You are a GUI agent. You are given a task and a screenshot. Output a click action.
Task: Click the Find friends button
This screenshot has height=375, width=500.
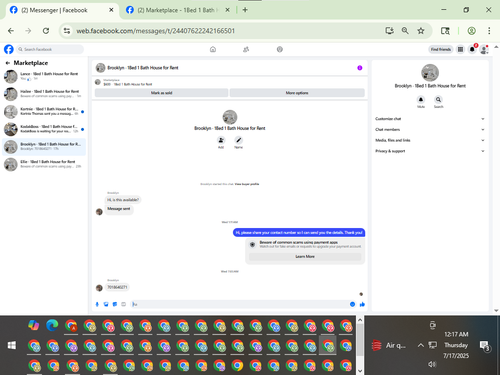pos(441,49)
